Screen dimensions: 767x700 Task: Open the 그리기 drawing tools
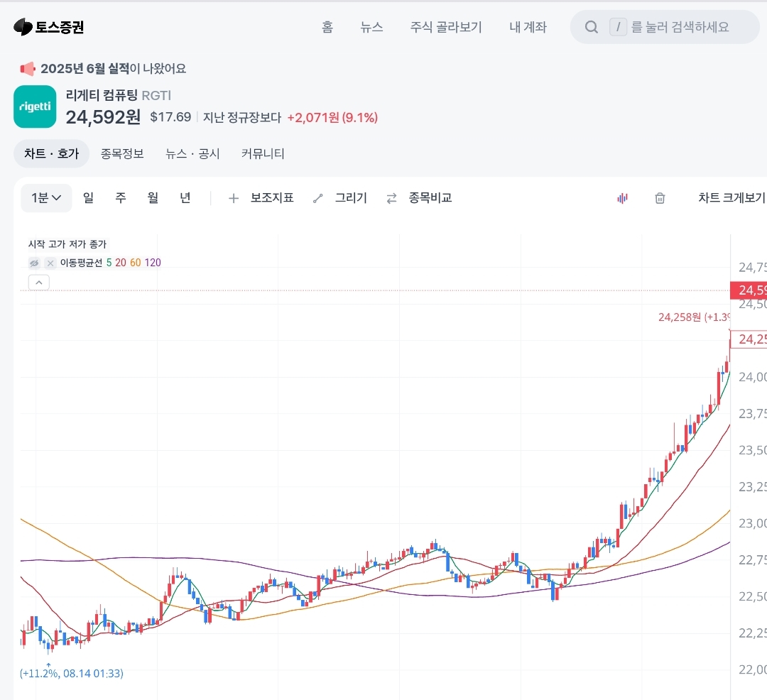pyautogui.click(x=340, y=198)
